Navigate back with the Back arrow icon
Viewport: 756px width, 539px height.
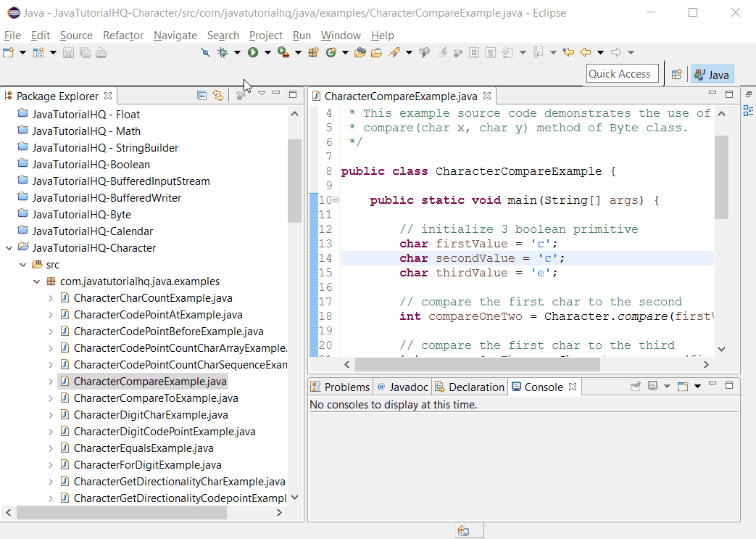coord(585,52)
